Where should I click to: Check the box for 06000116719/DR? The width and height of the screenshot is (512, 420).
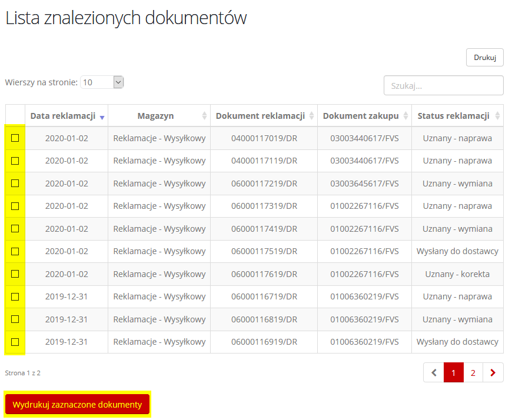pyautogui.click(x=15, y=296)
